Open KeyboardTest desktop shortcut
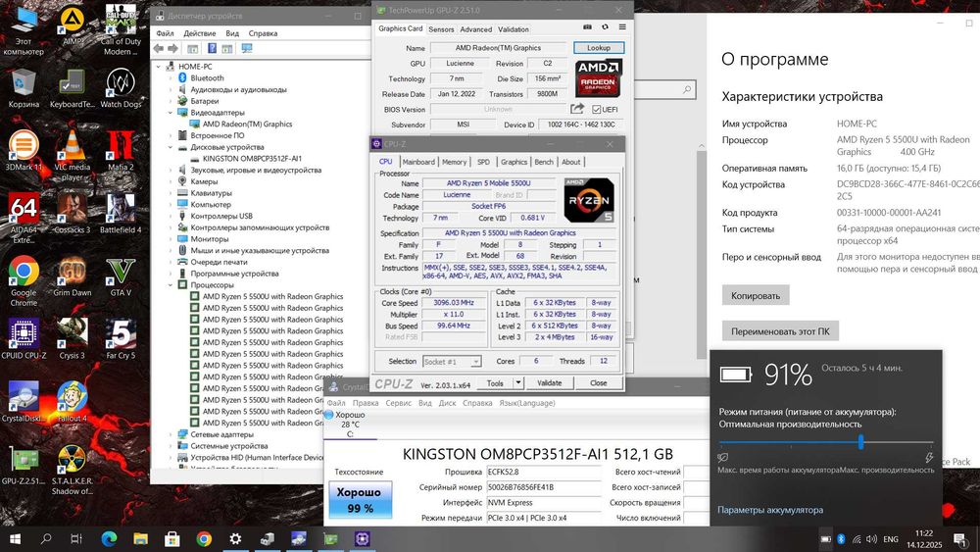The image size is (980, 552). click(x=73, y=89)
